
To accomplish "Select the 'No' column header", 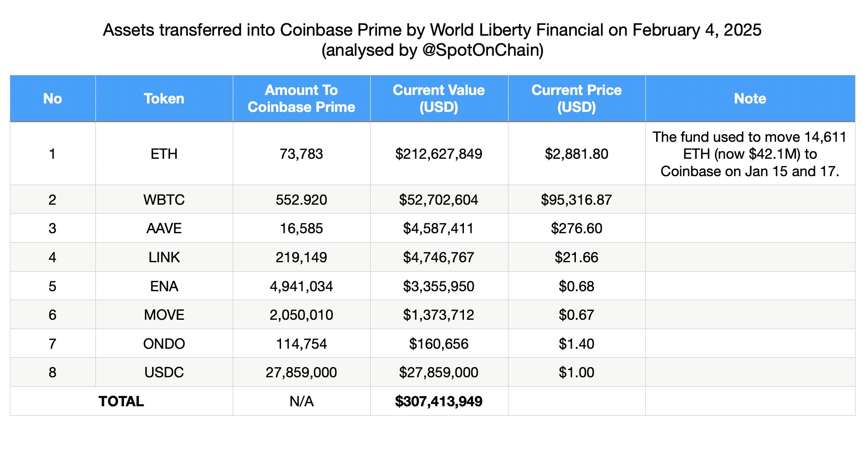I will coord(53,99).
